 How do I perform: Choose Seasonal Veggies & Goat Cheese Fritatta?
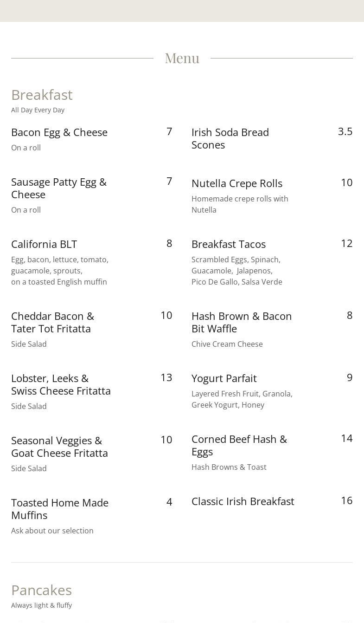(x=59, y=447)
